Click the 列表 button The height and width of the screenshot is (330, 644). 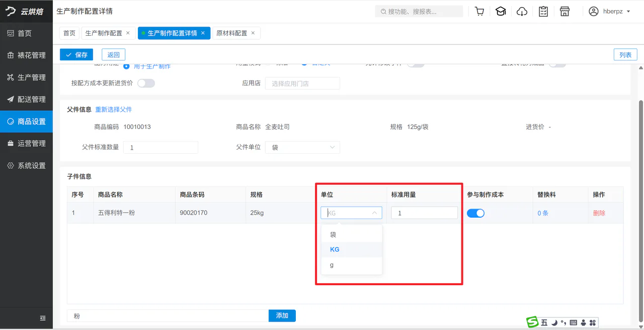pyautogui.click(x=625, y=55)
